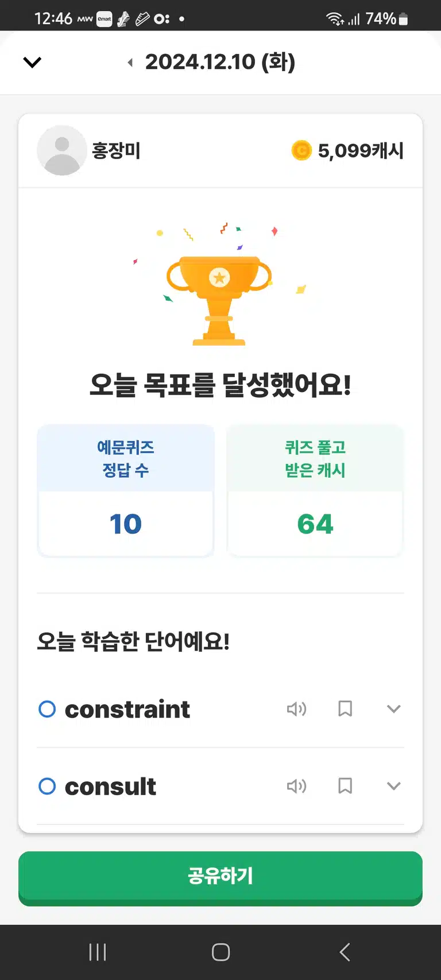The height and width of the screenshot is (980, 441).
Task: Tap the trophy illustration
Action: coord(219,300)
